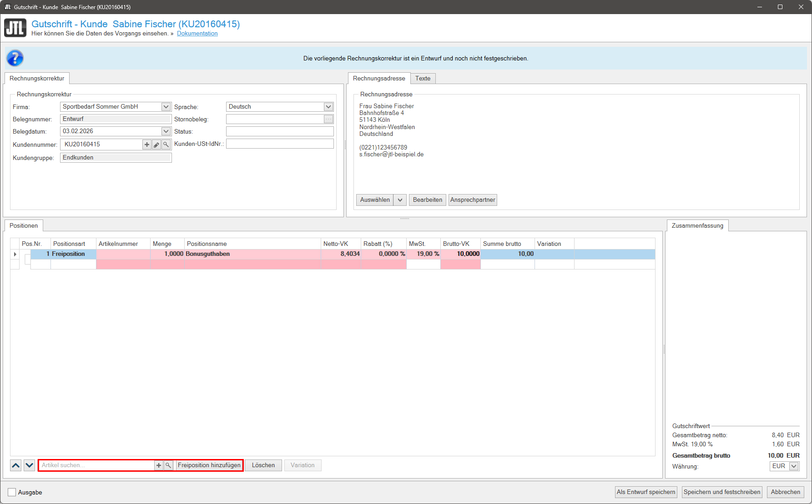The image size is (812, 504).
Task: Click Freiposition hinzufügen button
Action: [x=209, y=465]
